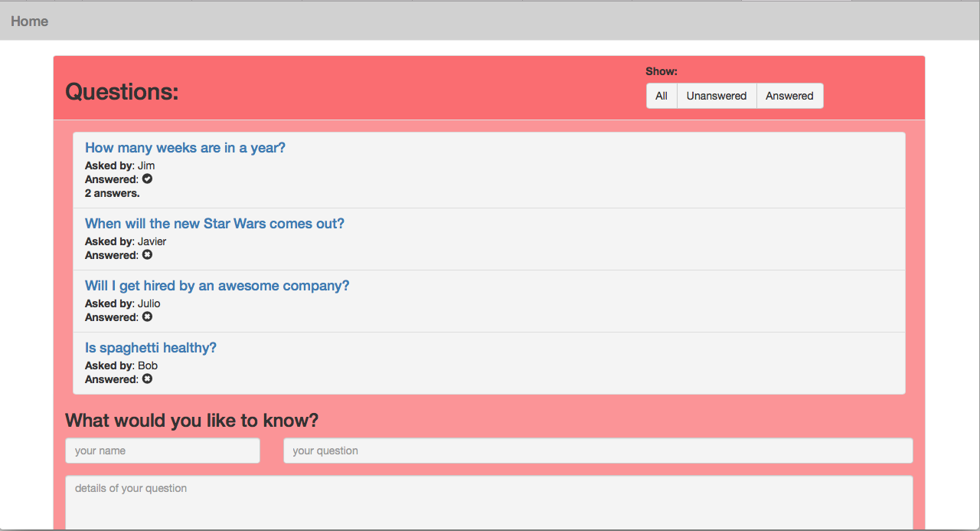Click into the 'your question' text field
The width and height of the screenshot is (980, 531).
(x=597, y=451)
